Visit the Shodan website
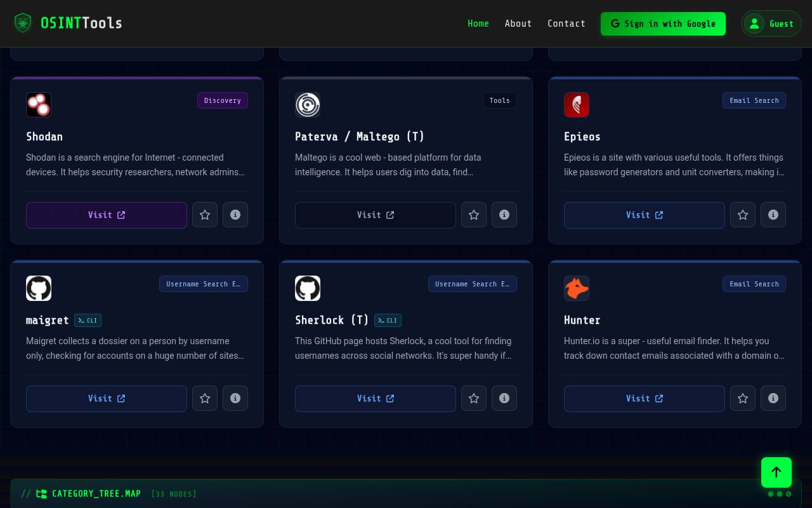Screen dimensions: 812x508 point(107,215)
